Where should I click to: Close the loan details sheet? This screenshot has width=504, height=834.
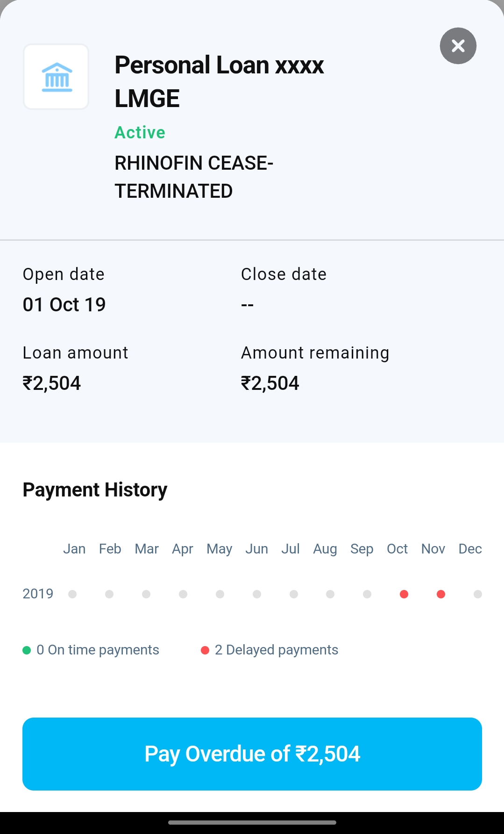[458, 46]
